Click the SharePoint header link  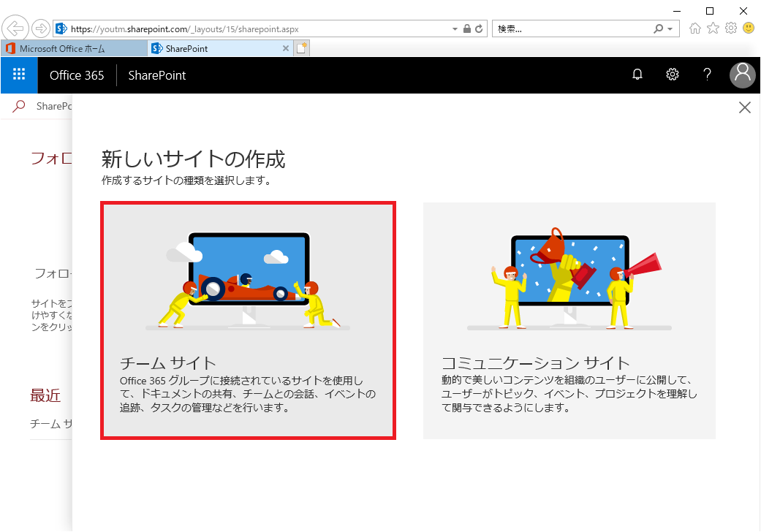point(156,75)
